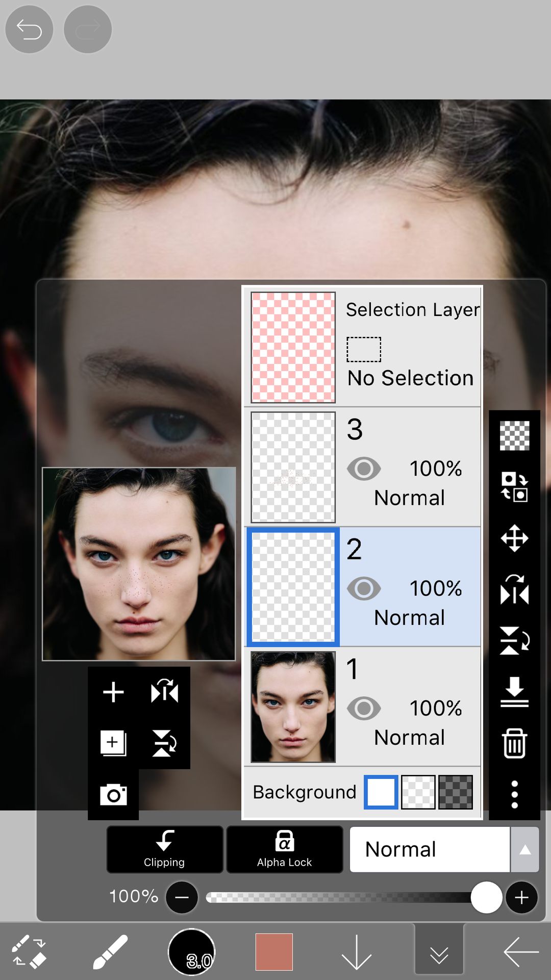Choose dark transparent checker background
The image size is (551, 980).
pyautogui.click(x=456, y=792)
